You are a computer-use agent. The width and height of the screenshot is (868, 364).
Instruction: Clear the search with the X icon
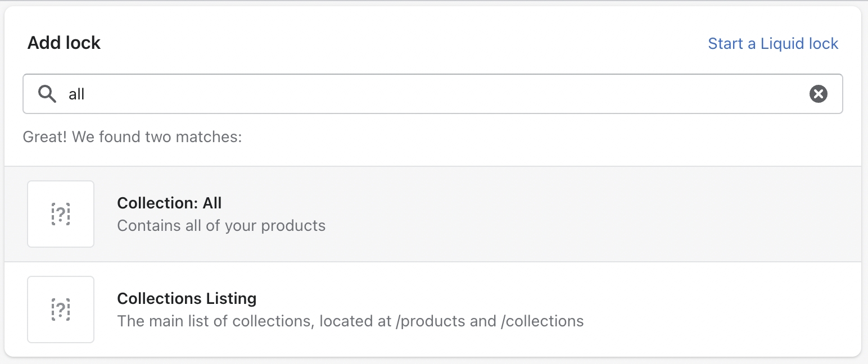[x=818, y=94]
